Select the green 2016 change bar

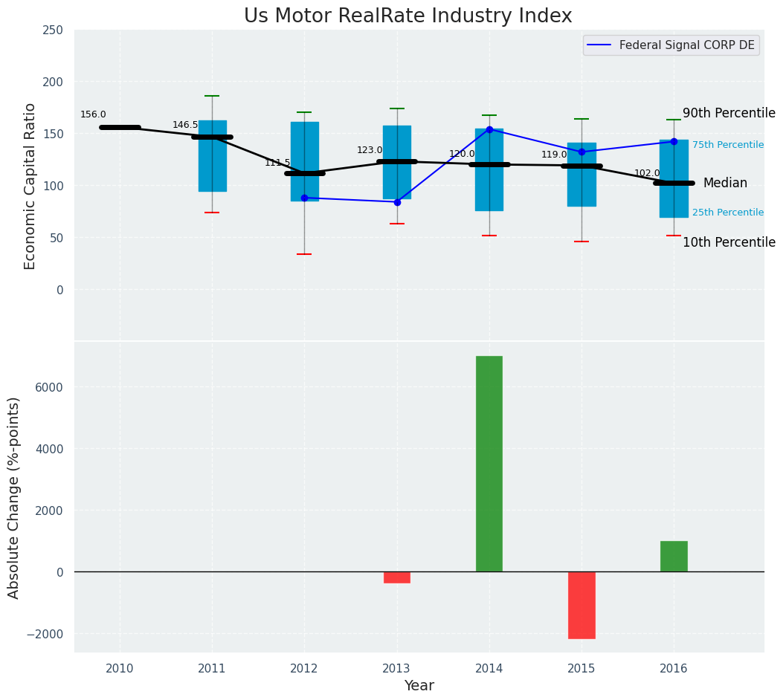(x=674, y=557)
